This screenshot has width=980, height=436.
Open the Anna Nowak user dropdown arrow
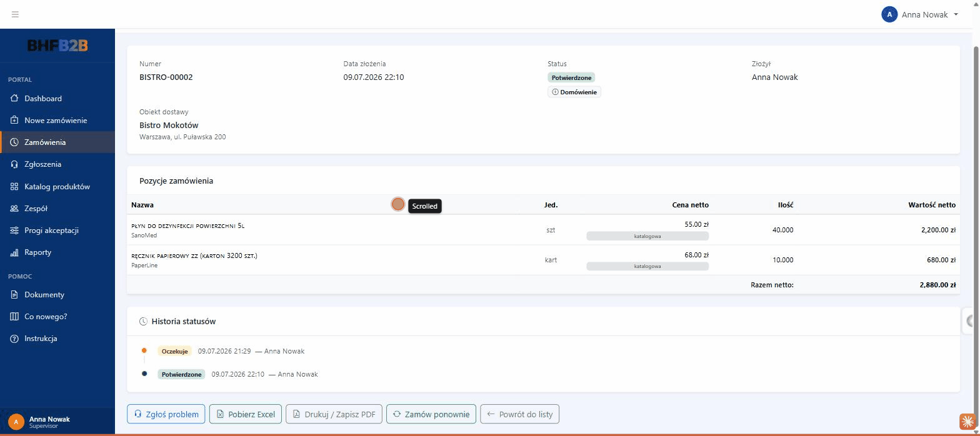pos(956,14)
